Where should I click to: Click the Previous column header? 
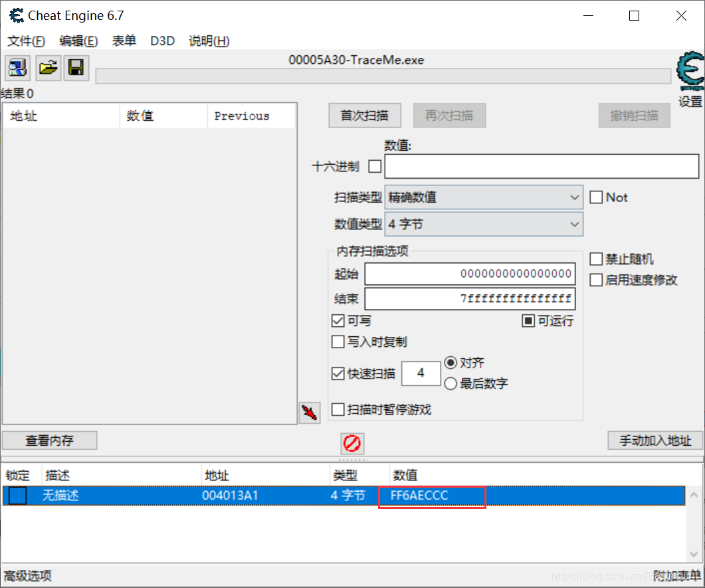tap(251, 116)
